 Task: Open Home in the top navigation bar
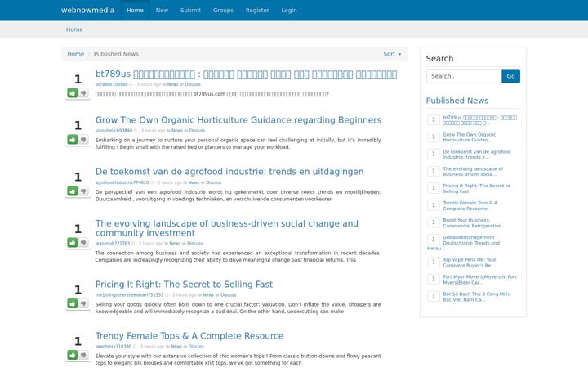pos(135,10)
